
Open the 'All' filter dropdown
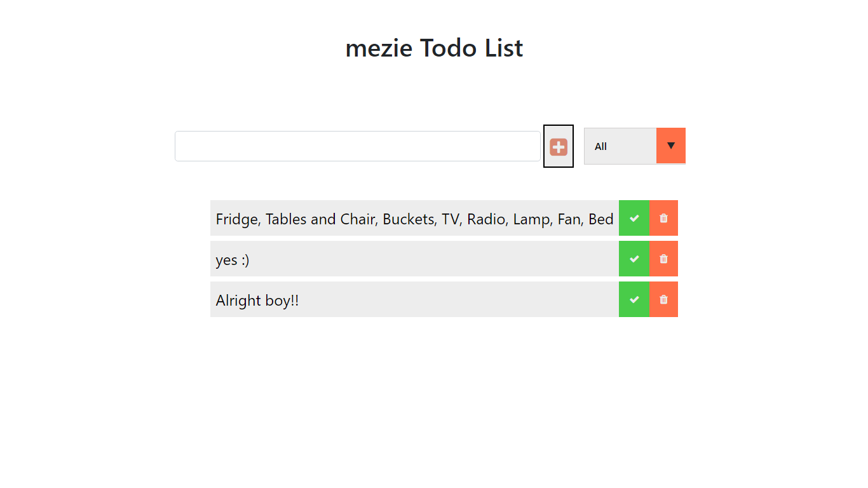point(635,146)
